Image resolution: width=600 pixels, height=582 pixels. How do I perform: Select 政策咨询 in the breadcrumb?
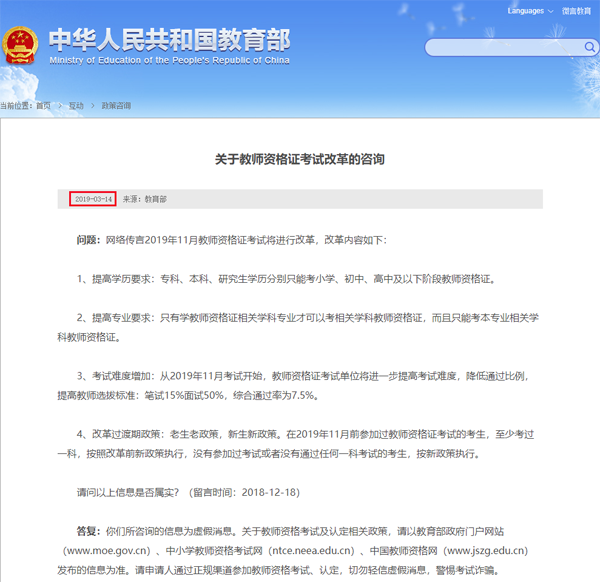pos(116,105)
